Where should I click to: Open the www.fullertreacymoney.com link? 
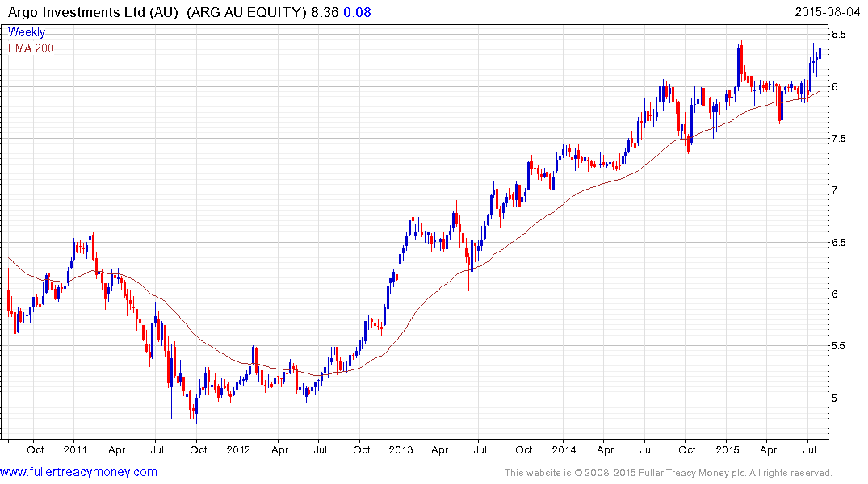pos(78,472)
